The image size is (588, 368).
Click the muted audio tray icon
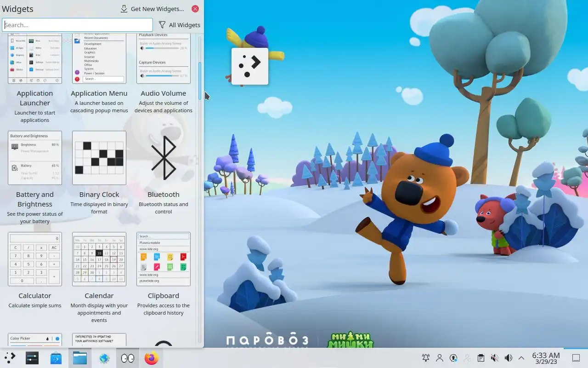pyautogui.click(x=494, y=358)
